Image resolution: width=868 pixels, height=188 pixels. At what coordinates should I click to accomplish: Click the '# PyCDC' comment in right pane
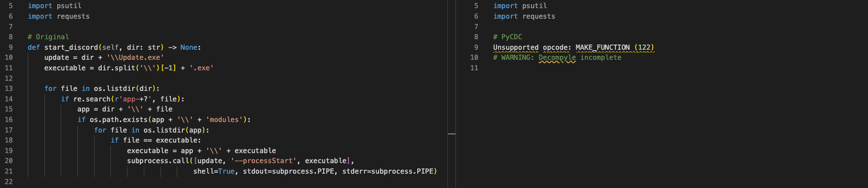pos(508,37)
